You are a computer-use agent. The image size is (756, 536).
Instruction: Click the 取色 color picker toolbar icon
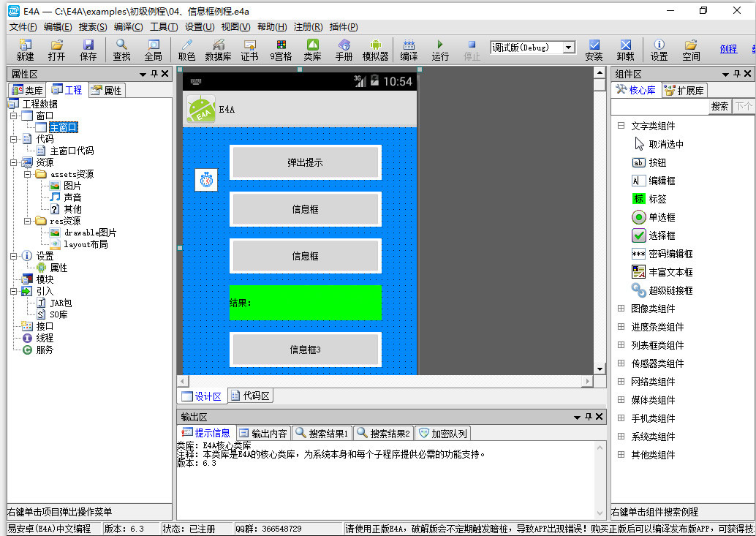(x=186, y=50)
